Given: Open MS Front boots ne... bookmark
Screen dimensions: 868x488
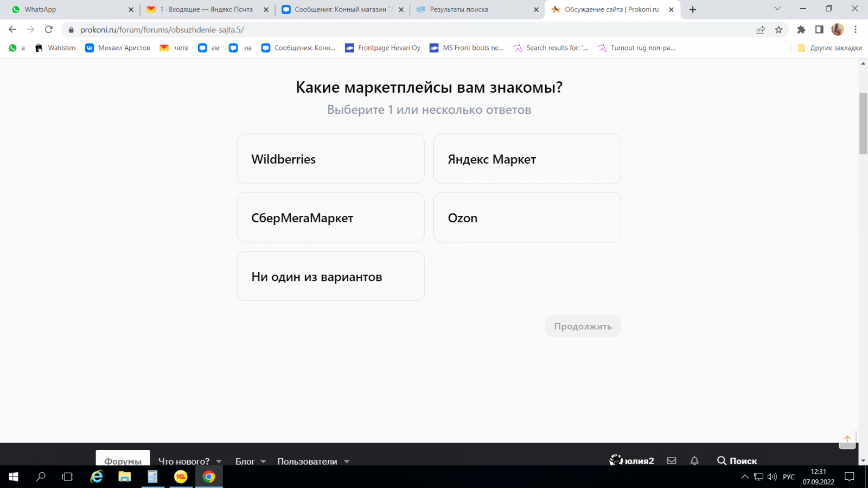Looking at the screenshot, I should [467, 48].
